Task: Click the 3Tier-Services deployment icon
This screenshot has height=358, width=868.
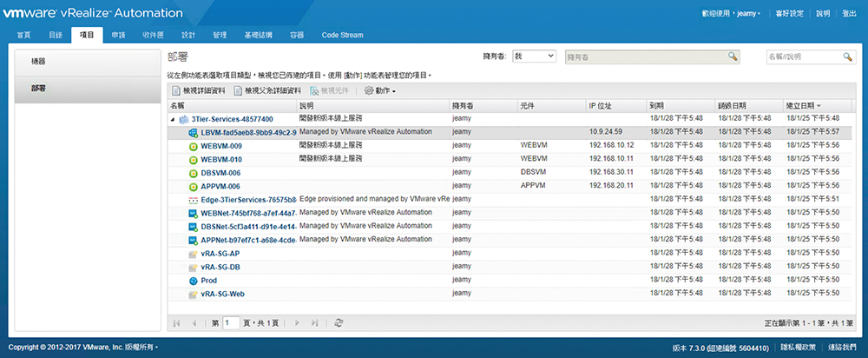Action: (183, 119)
